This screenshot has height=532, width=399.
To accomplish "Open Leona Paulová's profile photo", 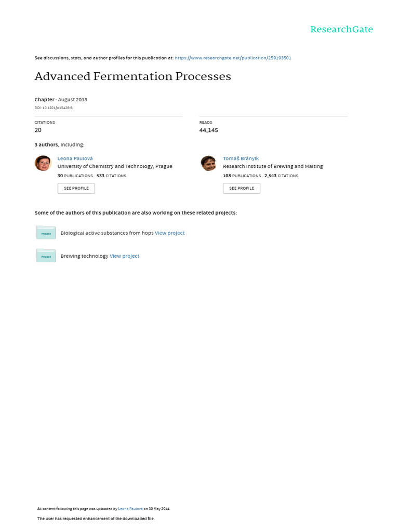I will 43,163.
